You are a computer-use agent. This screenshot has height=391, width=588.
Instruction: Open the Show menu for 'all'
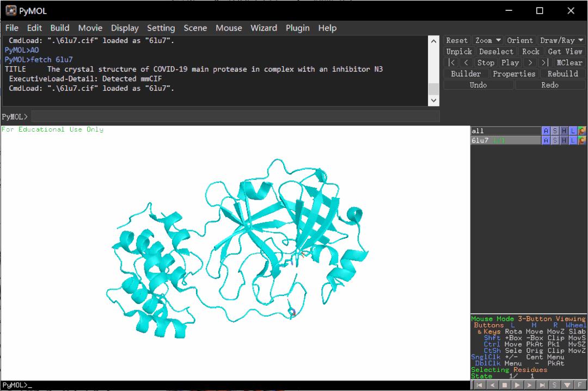[x=554, y=131]
